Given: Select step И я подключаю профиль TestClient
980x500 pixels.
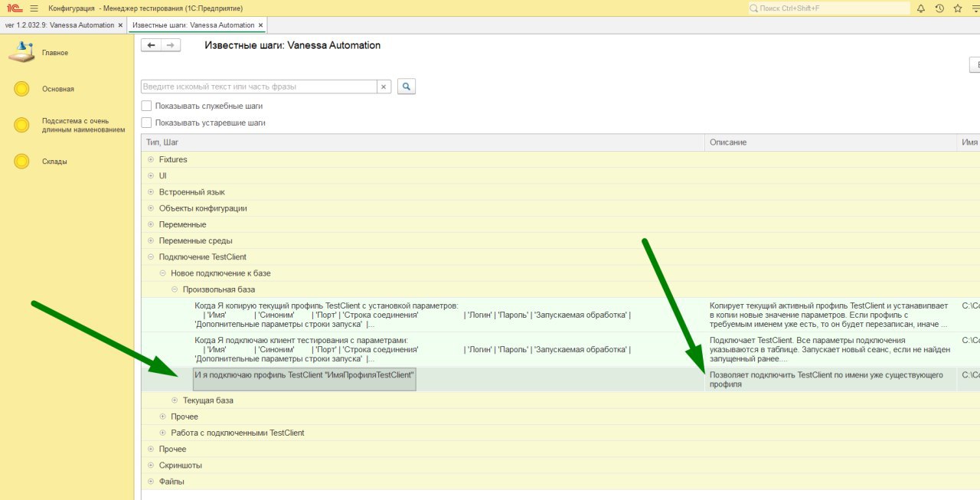Looking at the screenshot, I should [305, 379].
